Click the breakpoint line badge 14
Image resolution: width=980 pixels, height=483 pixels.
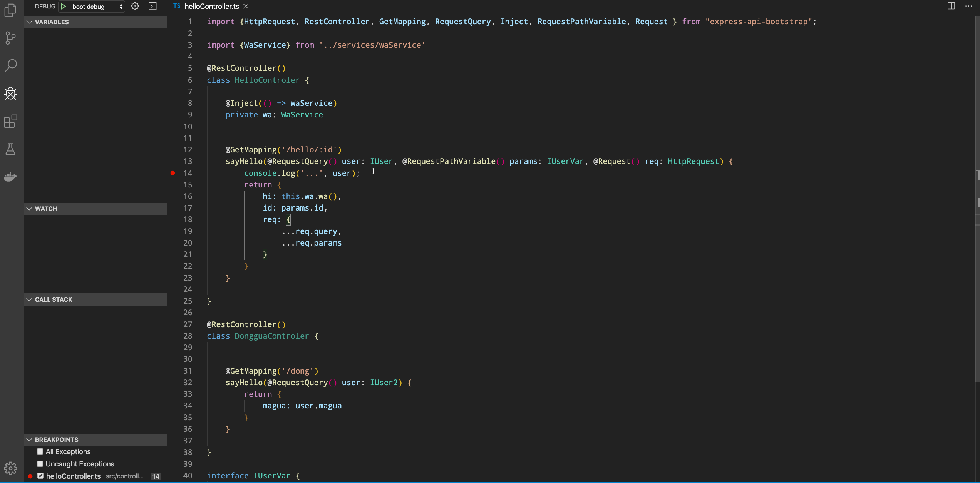pyautogui.click(x=156, y=476)
